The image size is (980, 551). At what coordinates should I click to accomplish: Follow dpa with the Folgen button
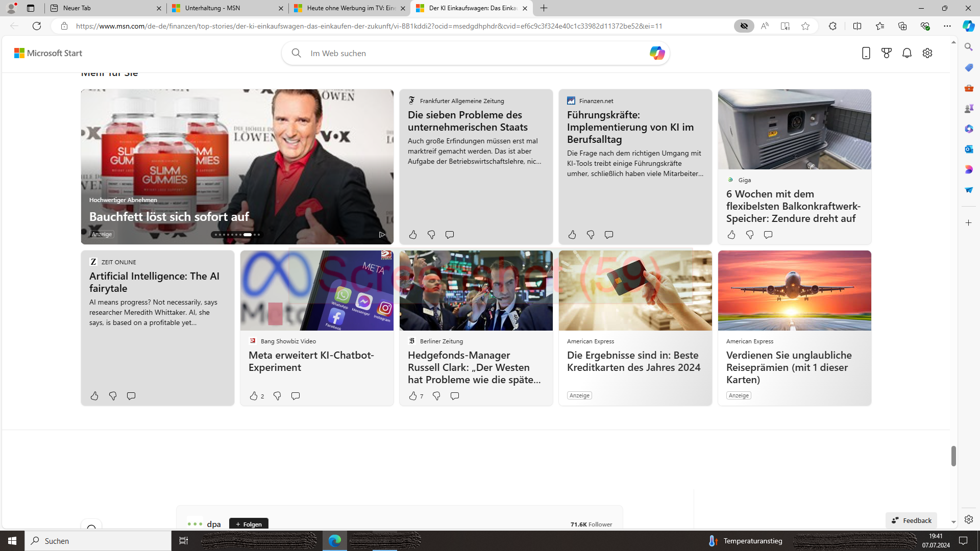[249, 524]
